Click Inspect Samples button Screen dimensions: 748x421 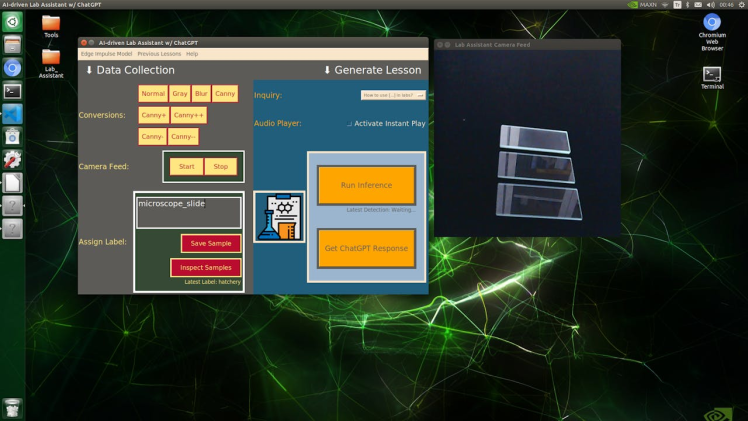coord(206,267)
